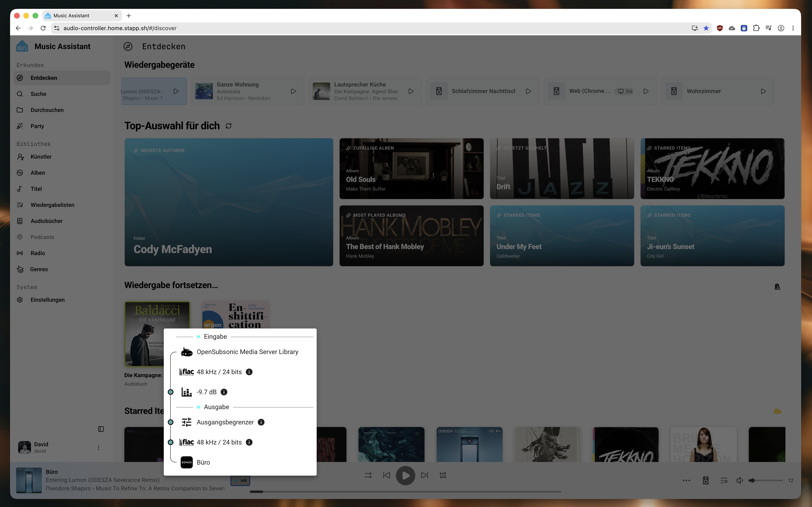Screen dimensions: 812x507
Task: Bookmark this page with the star
Action: pos(706,28)
